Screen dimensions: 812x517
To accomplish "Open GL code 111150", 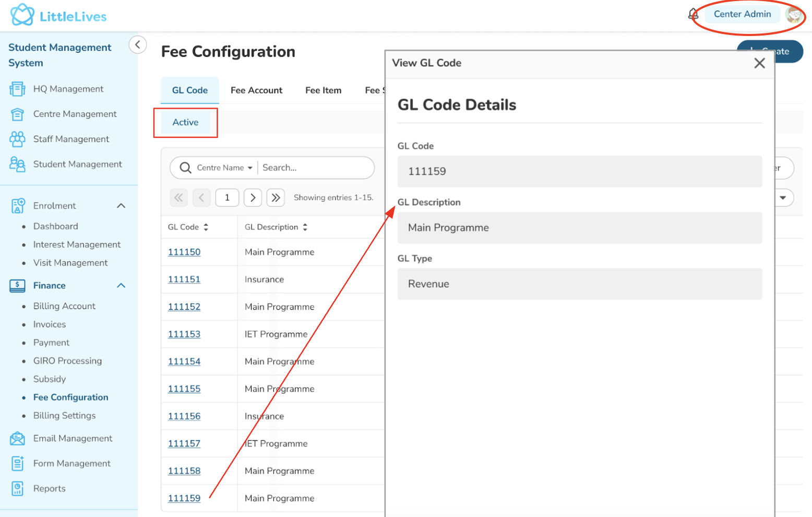I will tap(184, 252).
